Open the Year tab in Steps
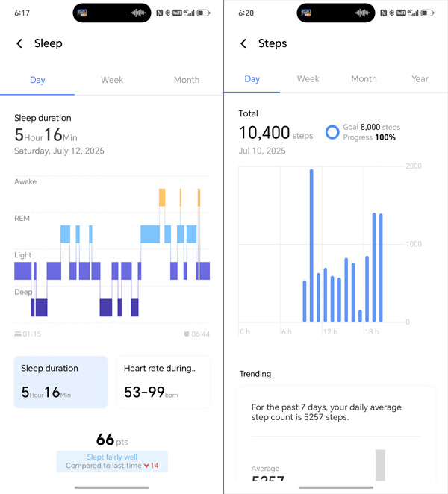Screen dimensions: 448x494 [420, 79]
